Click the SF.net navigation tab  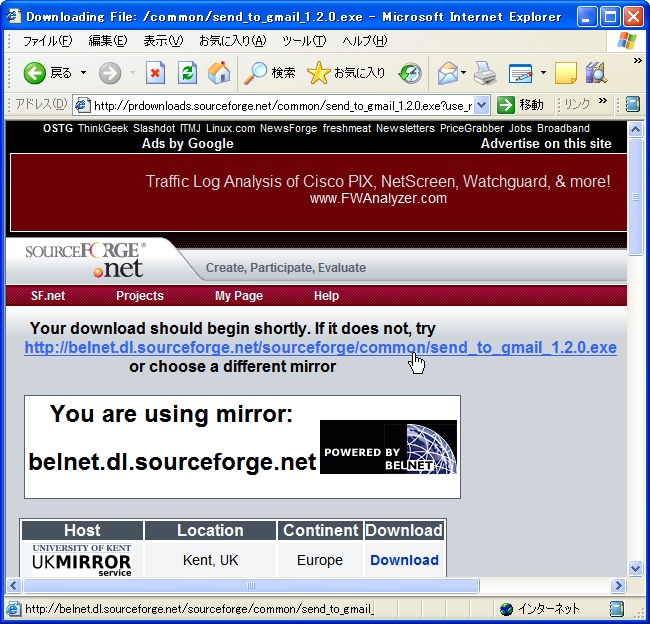coord(48,296)
